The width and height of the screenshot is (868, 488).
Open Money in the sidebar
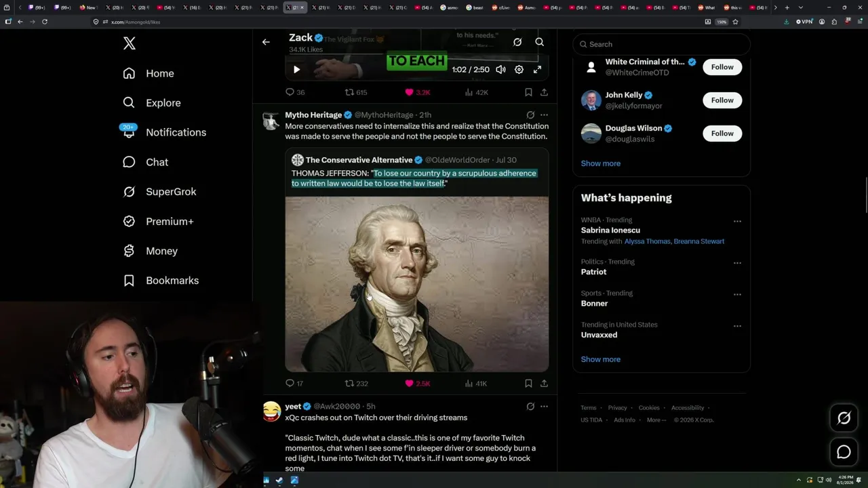pyautogui.click(x=151, y=251)
